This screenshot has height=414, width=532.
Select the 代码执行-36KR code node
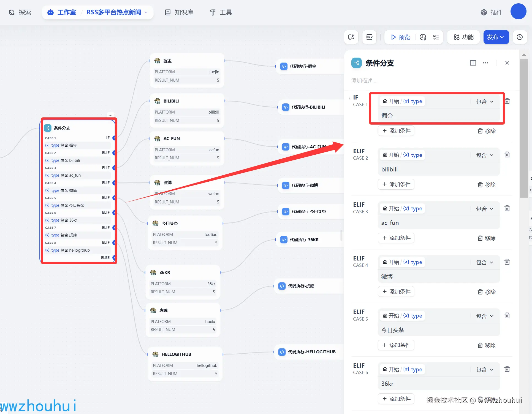coord(310,240)
